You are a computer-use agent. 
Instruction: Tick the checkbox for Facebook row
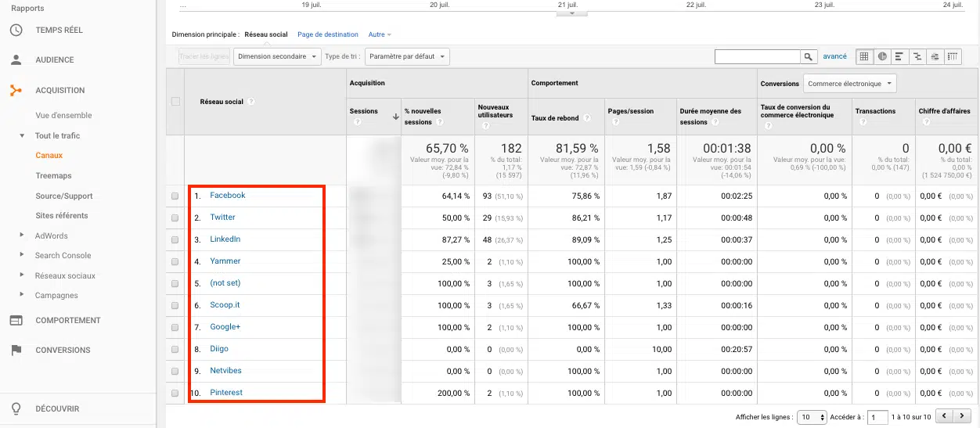[175, 196]
